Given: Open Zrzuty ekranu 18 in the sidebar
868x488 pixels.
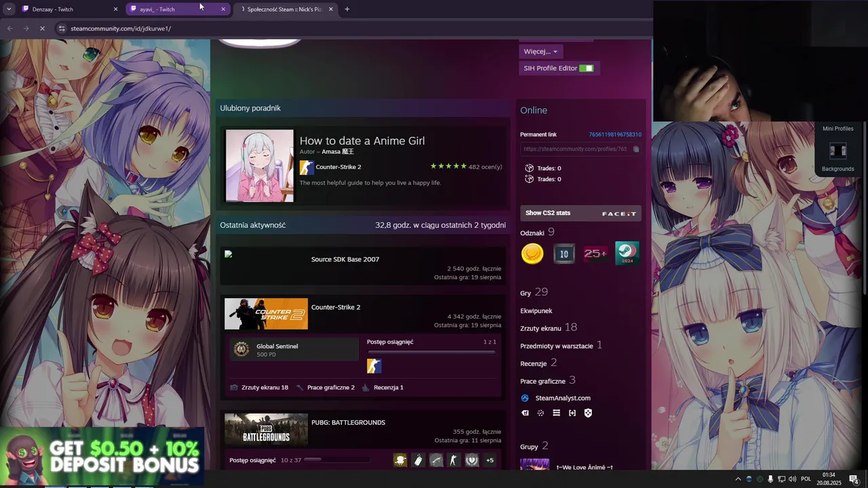Looking at the screenshot, I should coord(549,328).
